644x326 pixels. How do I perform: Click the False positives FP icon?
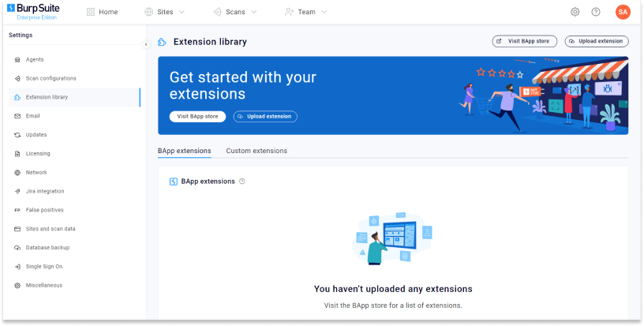pos(17,210)
